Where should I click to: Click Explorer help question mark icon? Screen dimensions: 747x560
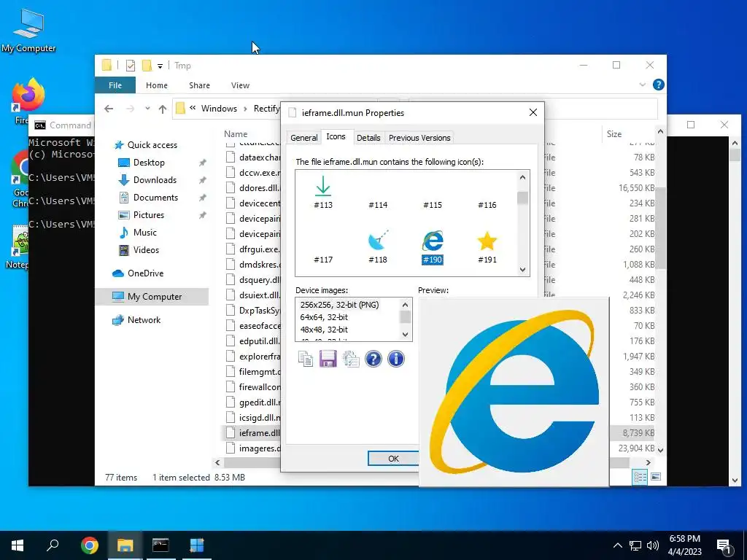coord(659,85)
